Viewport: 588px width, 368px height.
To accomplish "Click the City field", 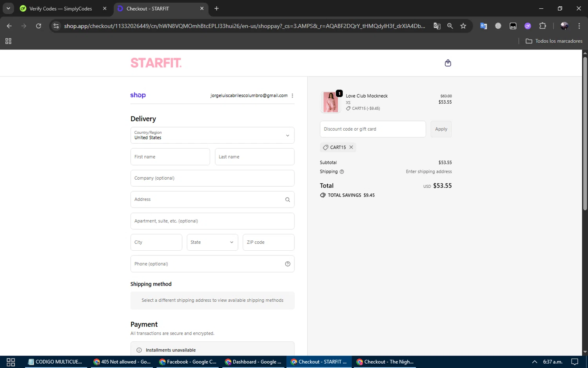I will coord(156,242).
